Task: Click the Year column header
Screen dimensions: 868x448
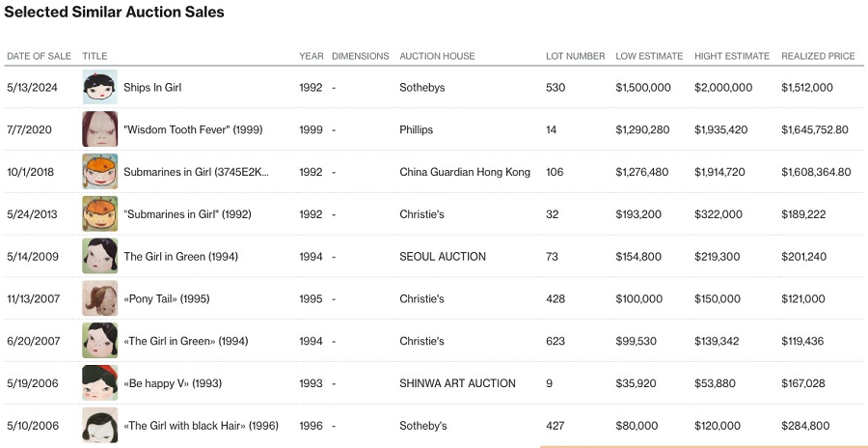Action: coord(312,56)
